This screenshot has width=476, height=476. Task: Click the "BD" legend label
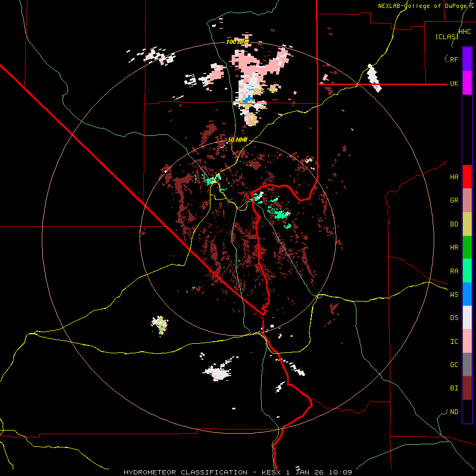click(x=454, y=224)
